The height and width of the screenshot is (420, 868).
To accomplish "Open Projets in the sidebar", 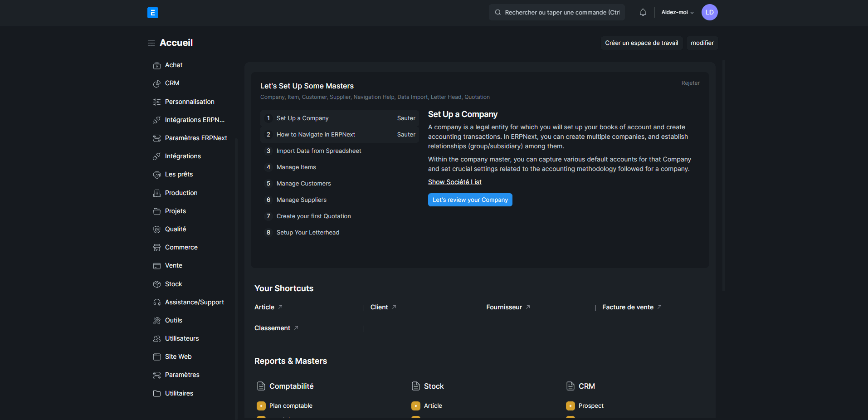I will [x=176, y=211].
